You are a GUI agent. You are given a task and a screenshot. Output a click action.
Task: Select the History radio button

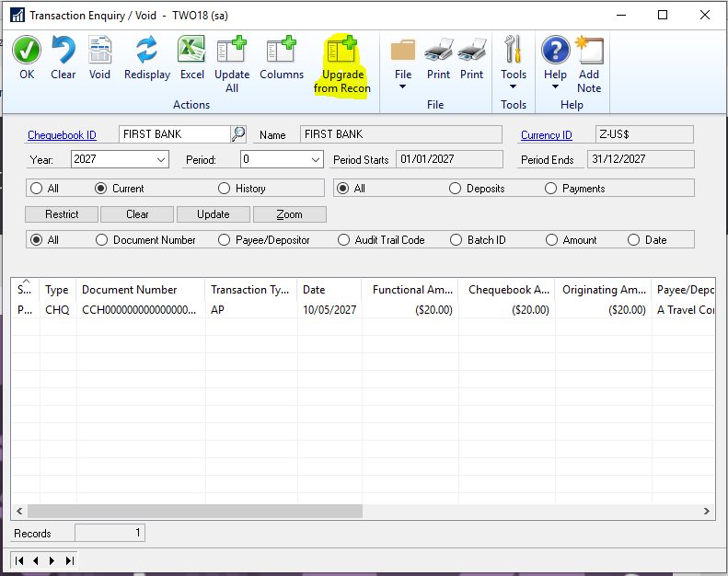click(x=225, y=189)
